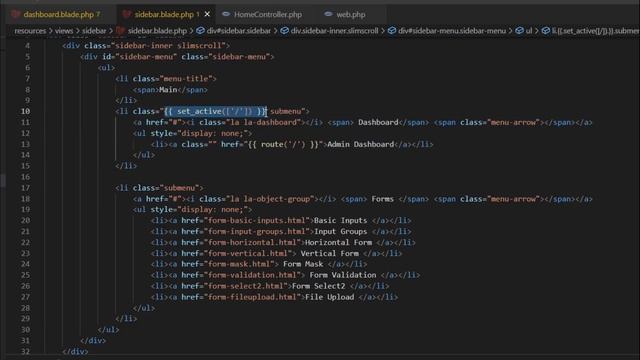Click 'display: none;' style on line 12

pyautogui.click(x=213, y=133)
